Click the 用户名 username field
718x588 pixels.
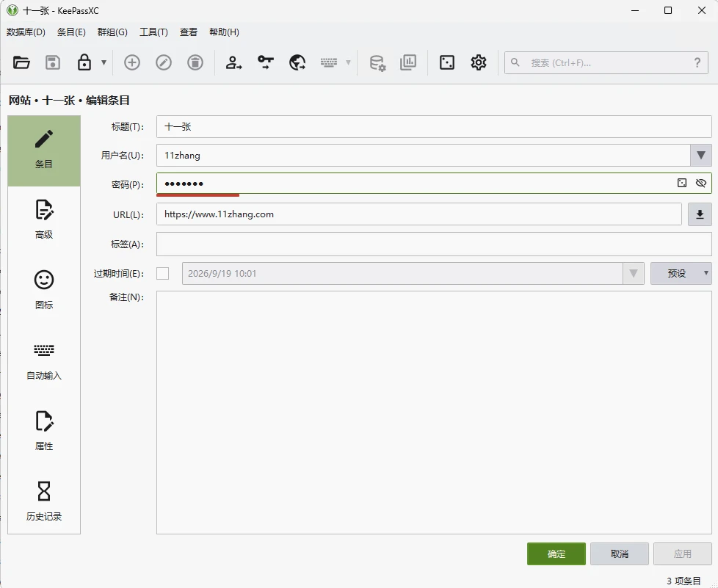pyautogui.click(x=423, y=155)
